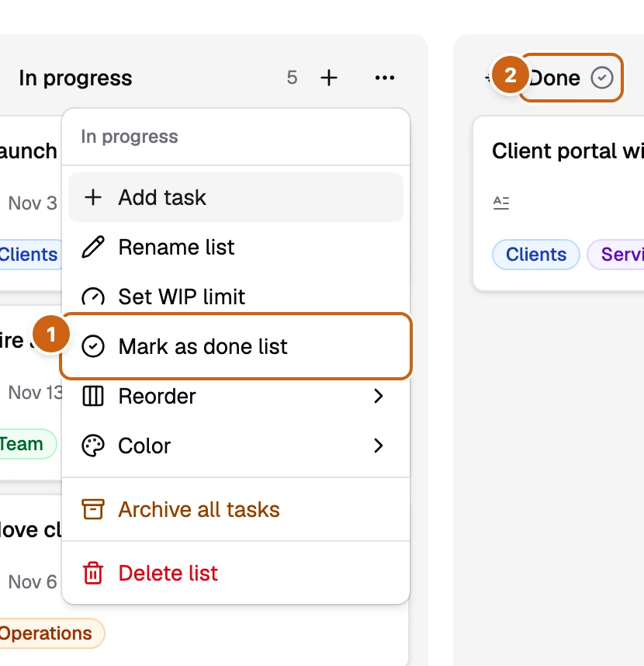Expand the Color chevron arrow
This screenshot has height=666, width=644.
[378, 446]
